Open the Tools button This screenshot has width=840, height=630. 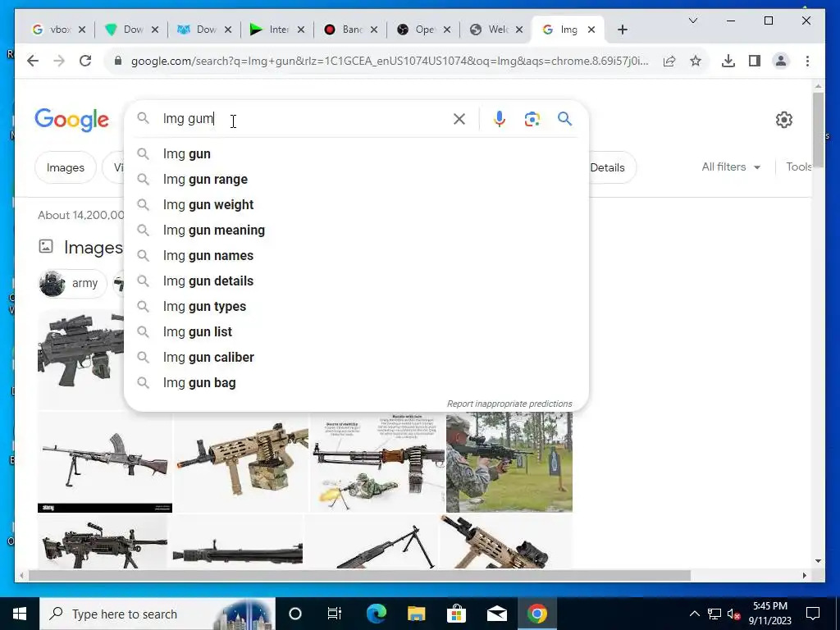click(x=799, y=167)
